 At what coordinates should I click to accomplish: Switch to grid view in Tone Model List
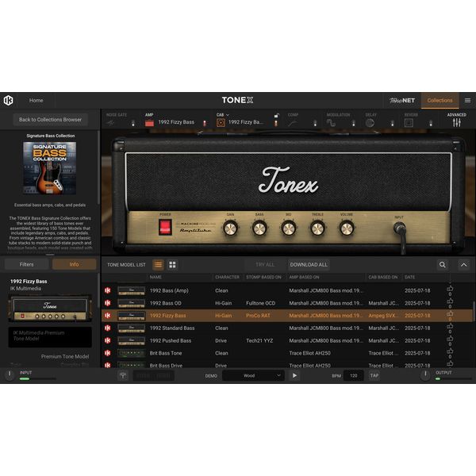click(172, 264)
